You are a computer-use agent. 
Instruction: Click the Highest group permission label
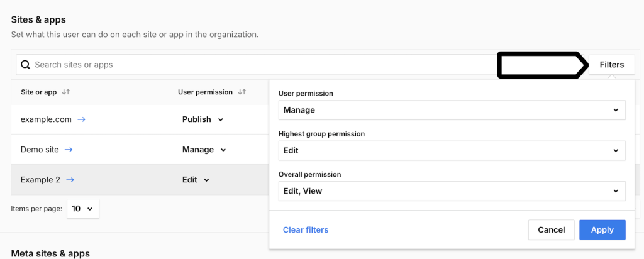click(321, 134)
